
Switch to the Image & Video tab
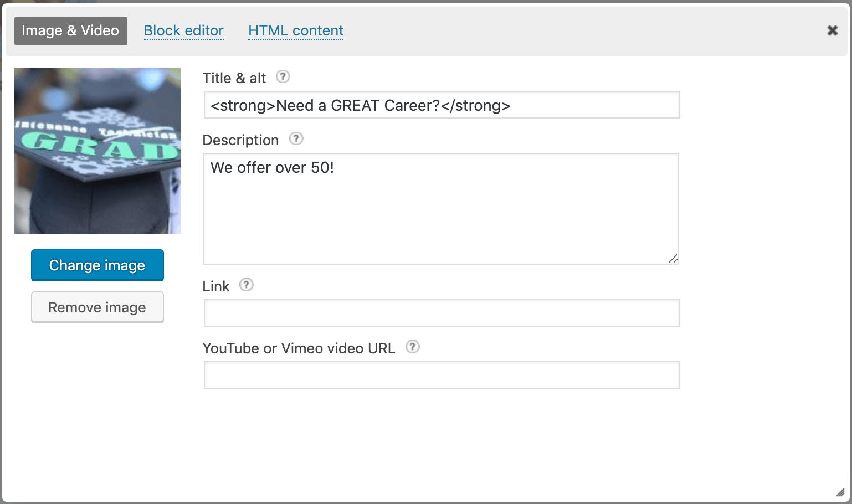[x=71, y=31]
